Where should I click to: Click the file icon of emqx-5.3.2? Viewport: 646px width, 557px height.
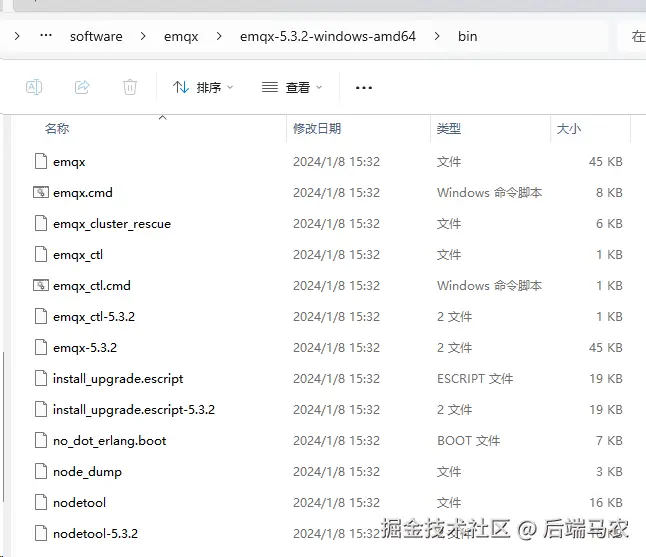[x=41, y=347]
